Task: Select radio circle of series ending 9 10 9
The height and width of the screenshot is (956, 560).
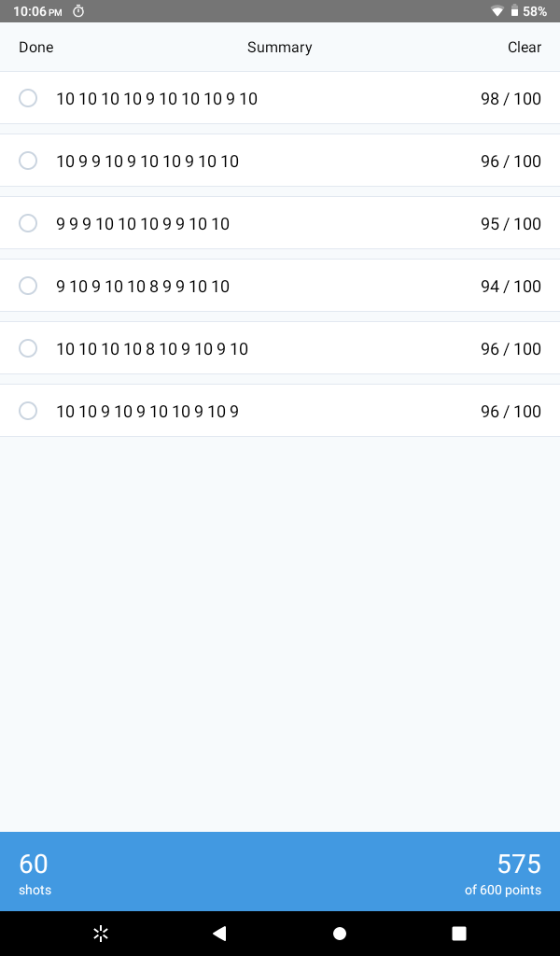Action: point(28,411)
